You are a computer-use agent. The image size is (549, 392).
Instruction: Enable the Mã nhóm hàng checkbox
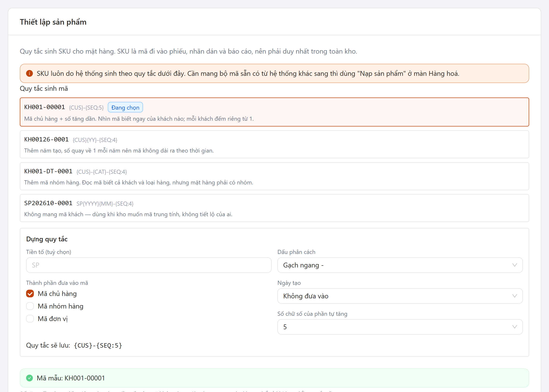[x=30, y=306]
